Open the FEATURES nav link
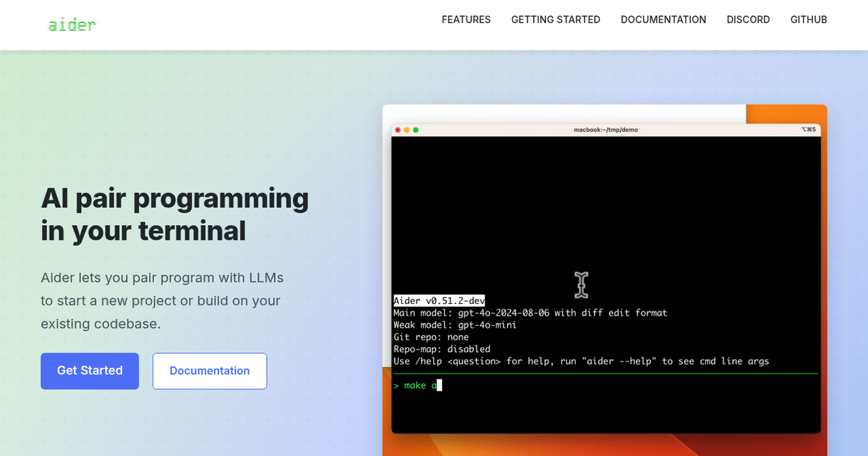The width and height of the screenshot is (868, 456). pos(466,20)
